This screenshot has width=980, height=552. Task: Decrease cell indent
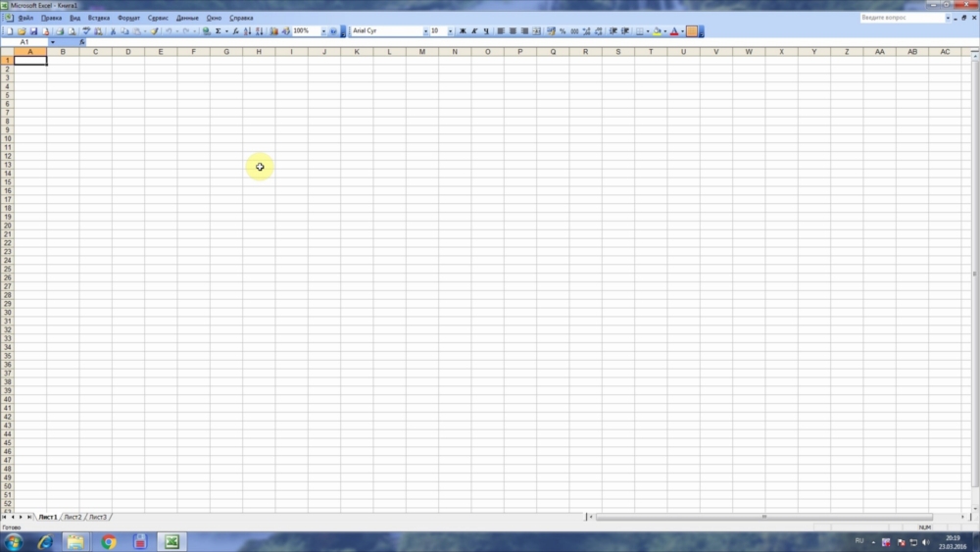pyautogui.click(x=613, y=31)
